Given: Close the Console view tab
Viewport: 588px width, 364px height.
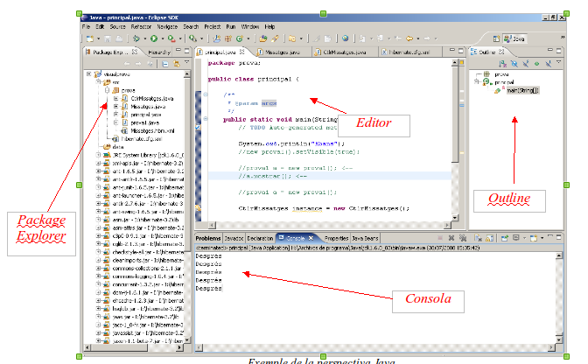Looking at the screenshot, I should pyautogui.click(x=311, y=238).
